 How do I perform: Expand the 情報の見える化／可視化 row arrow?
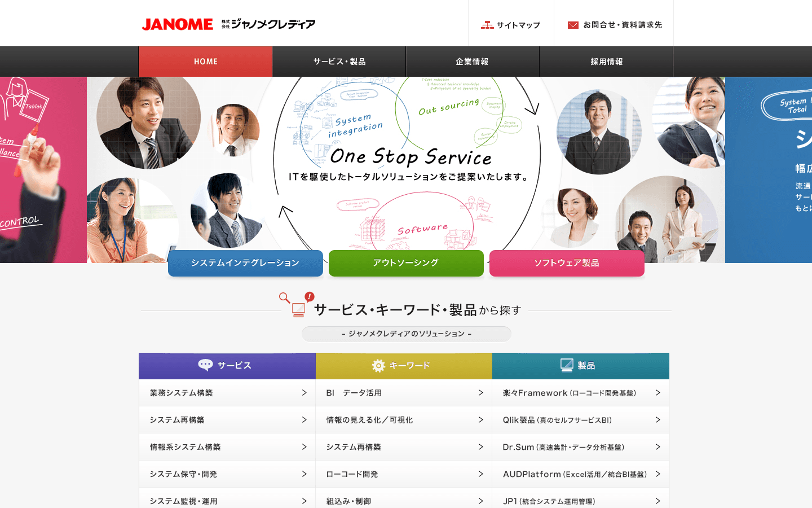pyautogui.click(x=481, y=420)
